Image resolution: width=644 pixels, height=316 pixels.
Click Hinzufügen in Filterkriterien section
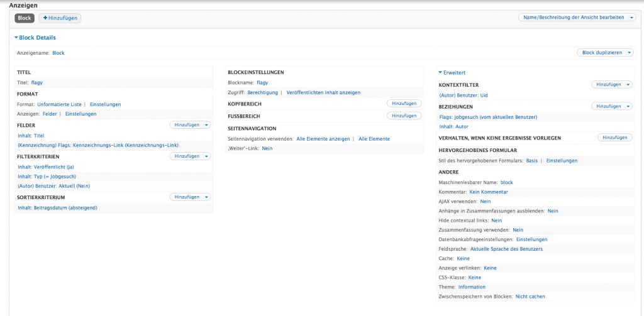click(x=186, y=156)
